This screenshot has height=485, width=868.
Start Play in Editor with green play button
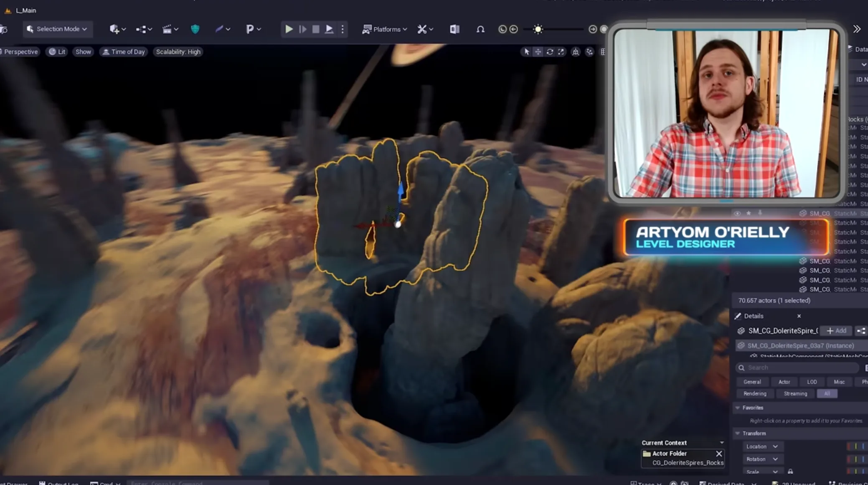[x=289, y=29]
